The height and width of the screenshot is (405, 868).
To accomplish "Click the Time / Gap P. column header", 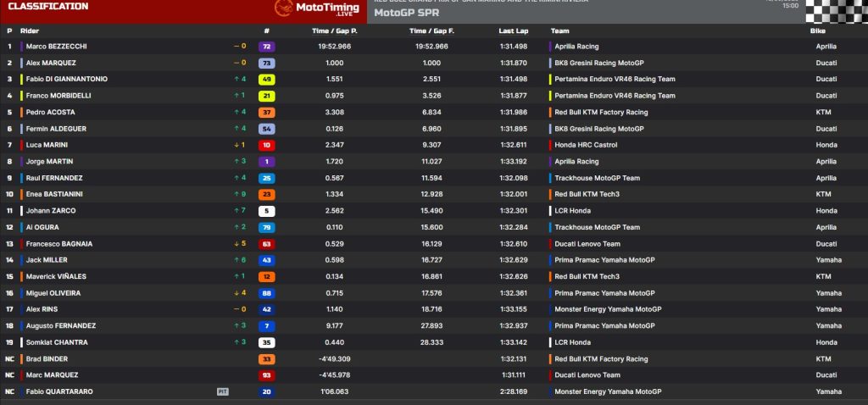I will (x=335, y=31).
